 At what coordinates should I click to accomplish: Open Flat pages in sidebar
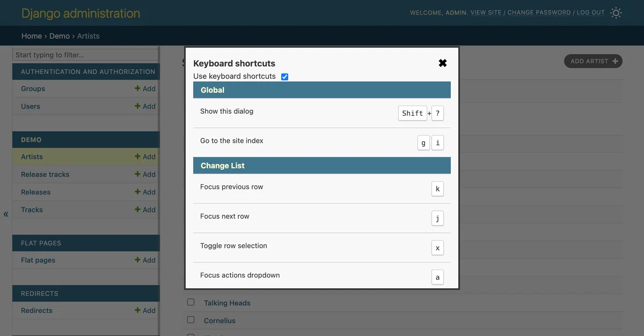[x=38, y=260]
